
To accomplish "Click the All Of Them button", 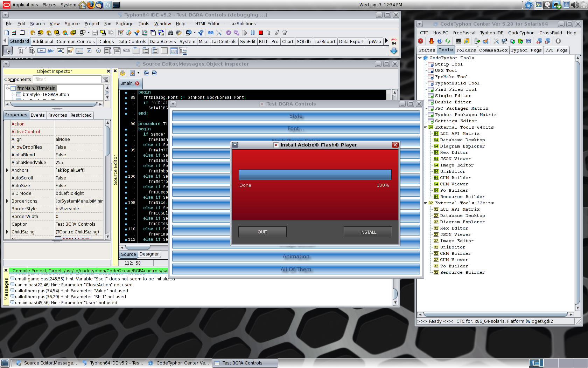I will 296,269.
